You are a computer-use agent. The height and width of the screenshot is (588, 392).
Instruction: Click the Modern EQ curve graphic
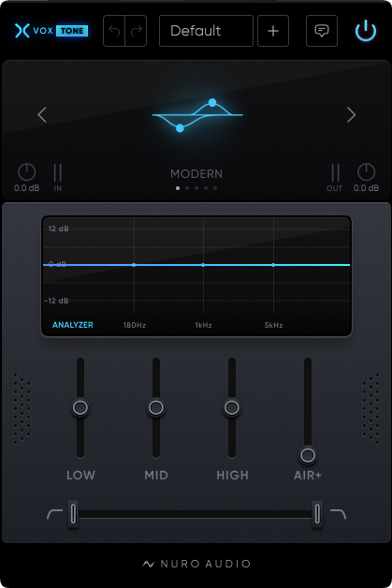click(197, 115)
